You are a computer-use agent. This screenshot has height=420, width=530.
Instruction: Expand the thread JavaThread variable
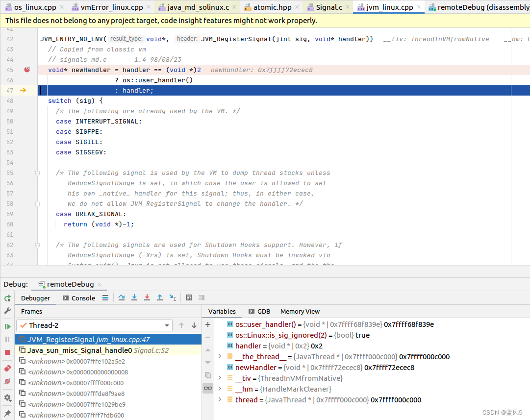coord(220,400)
